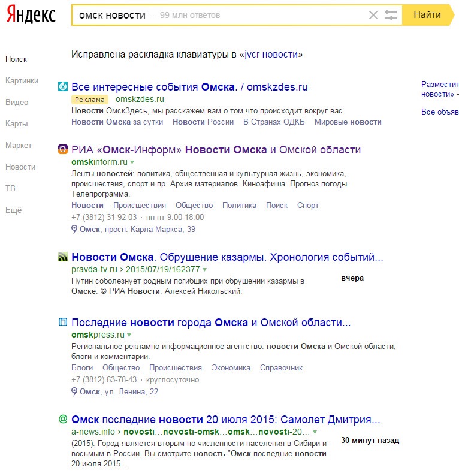Open Справочник sitelink
Screen dimensions: 459x476
click(281, 368)
